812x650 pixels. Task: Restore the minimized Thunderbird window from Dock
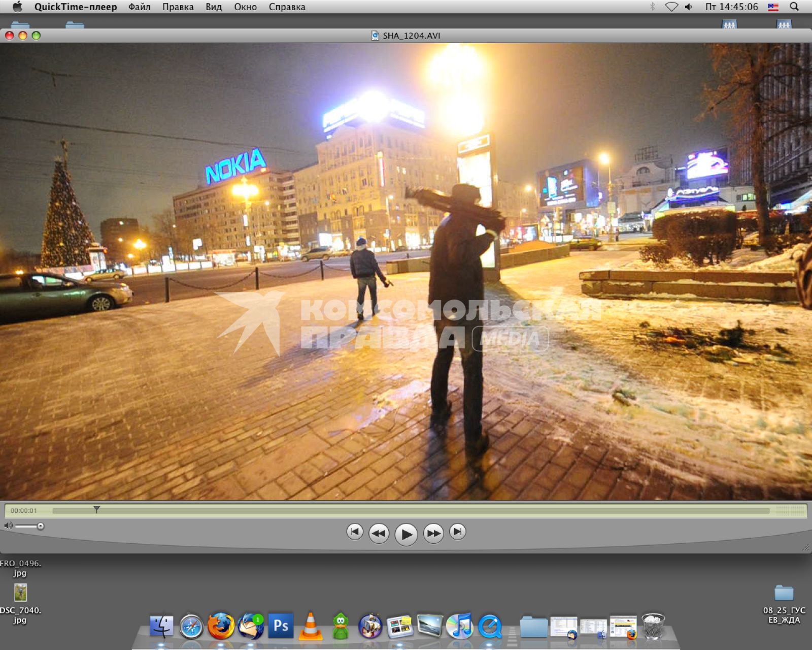pos(564,627)
